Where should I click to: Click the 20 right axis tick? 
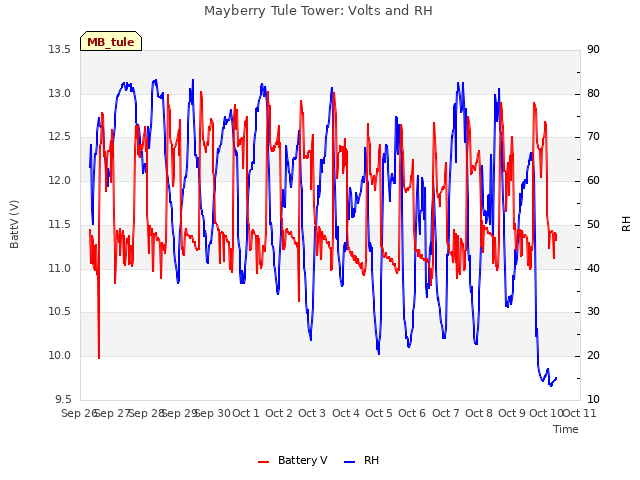[593, 356]
